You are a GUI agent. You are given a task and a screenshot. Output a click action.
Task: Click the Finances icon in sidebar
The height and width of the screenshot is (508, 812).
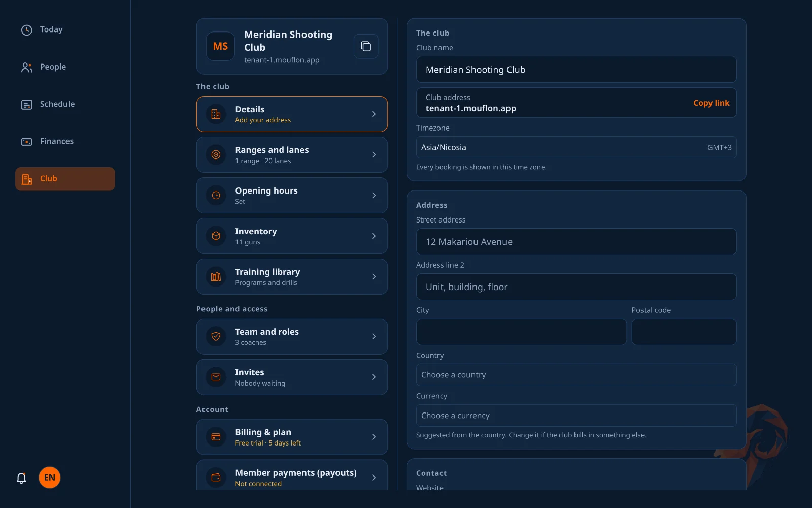tap(27, 142)
